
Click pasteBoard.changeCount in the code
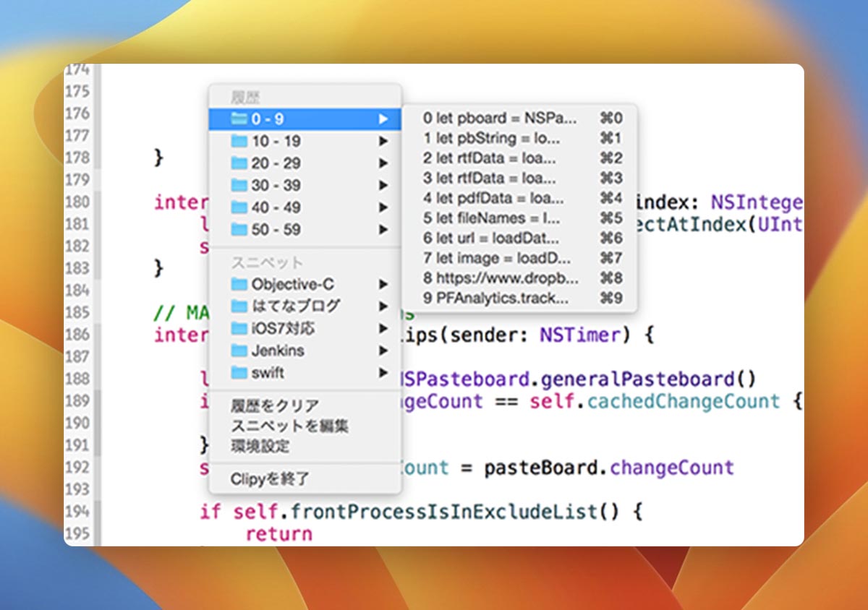609,468
